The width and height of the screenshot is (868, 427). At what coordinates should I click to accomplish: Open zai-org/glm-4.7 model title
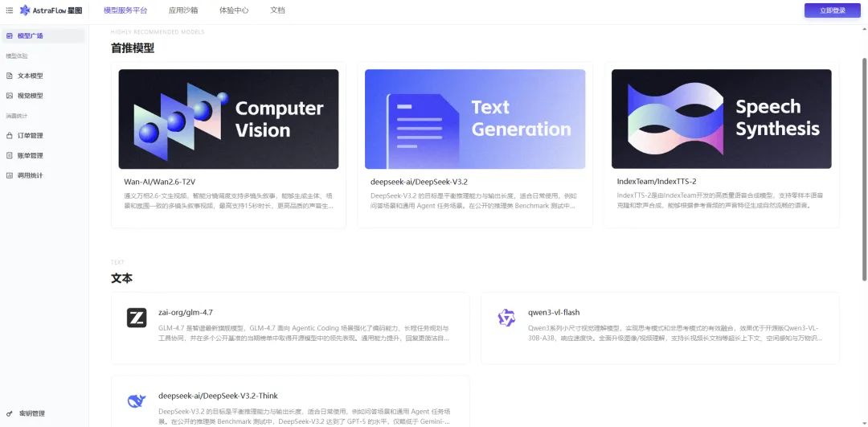[x=186, y=313]
